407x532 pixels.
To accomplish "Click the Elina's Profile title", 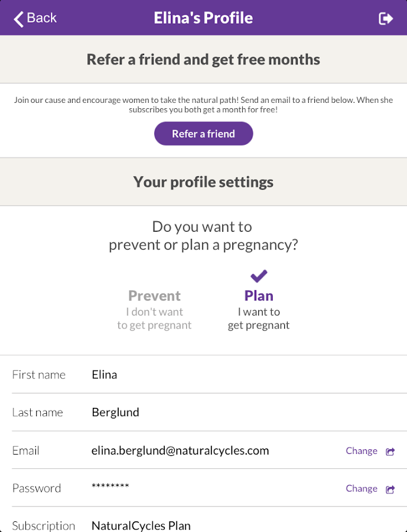I will (x=203, y=18).
